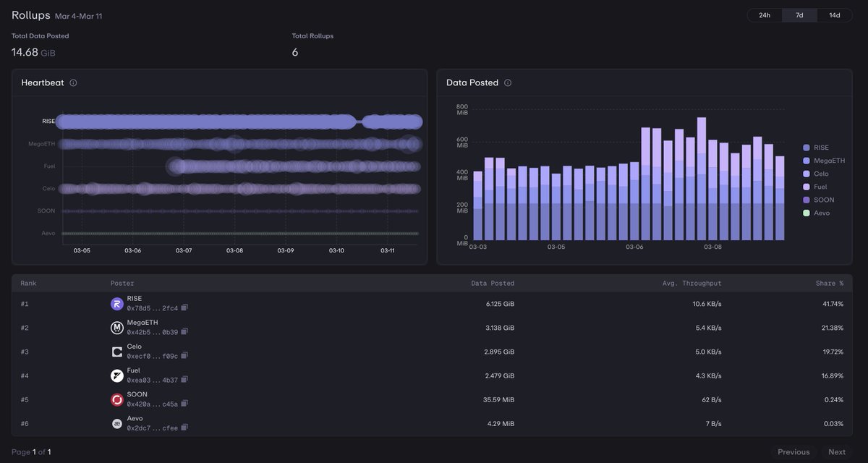Click the Fuel poster logo

(116, 375)
